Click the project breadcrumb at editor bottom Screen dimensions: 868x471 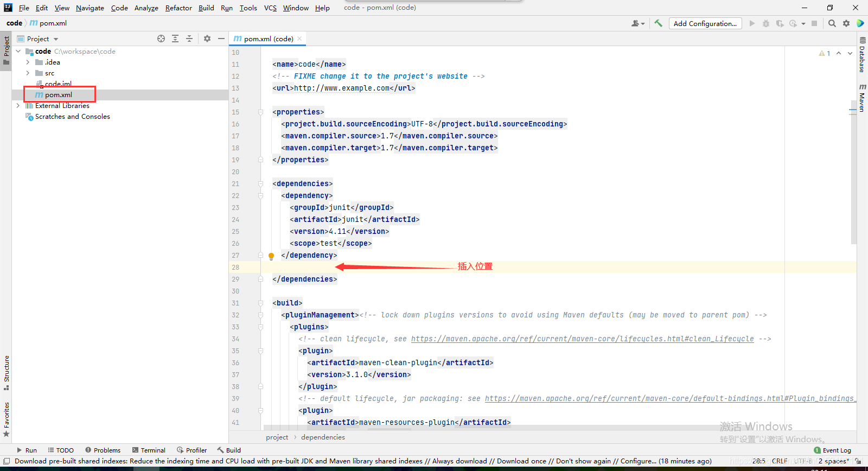coord(277,437)
